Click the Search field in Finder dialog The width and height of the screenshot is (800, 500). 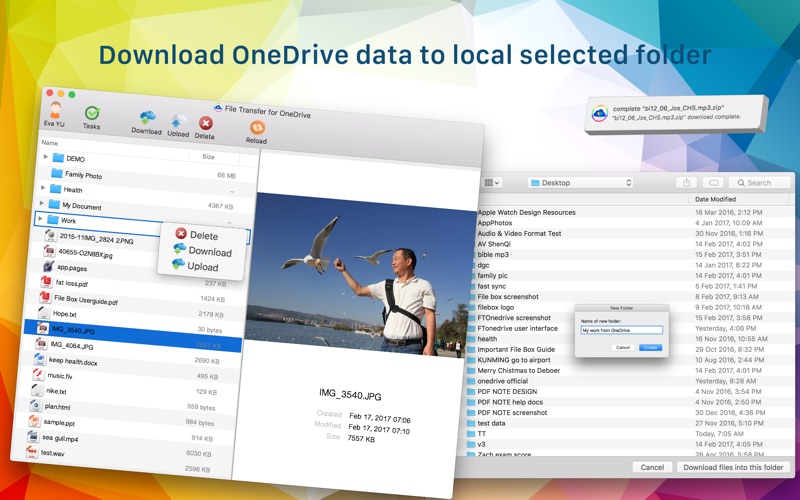pyautogui.click(x=760, y=183)
